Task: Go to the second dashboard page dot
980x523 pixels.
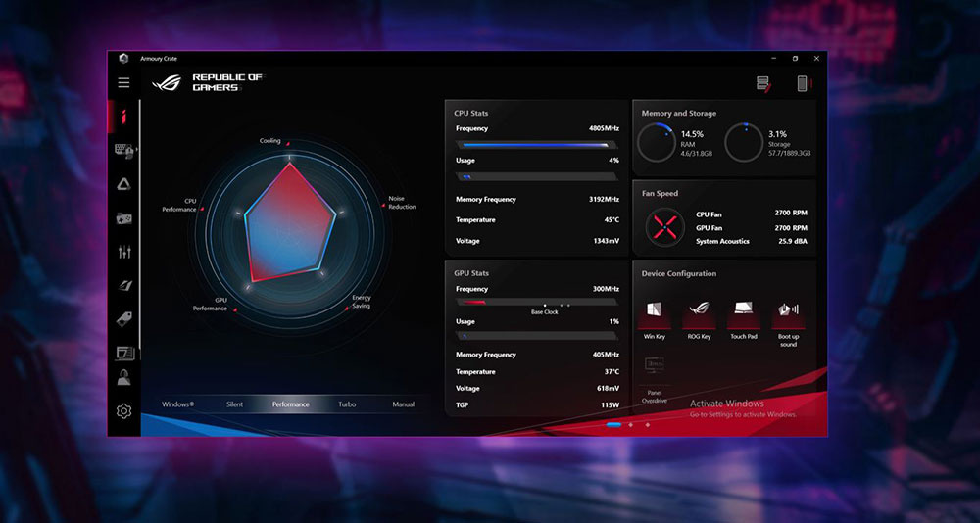Action: pyautogui.click(x=630, y=424)
